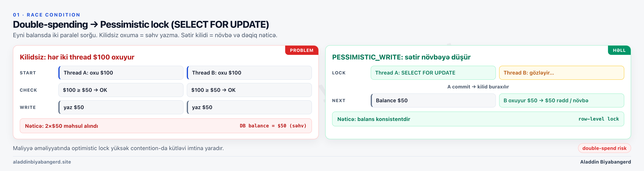Image resolution: width=644 pixels, height=171 pixels.
Task: Click Thread A's 'yaz $50' write box
Action: [121, 107]
